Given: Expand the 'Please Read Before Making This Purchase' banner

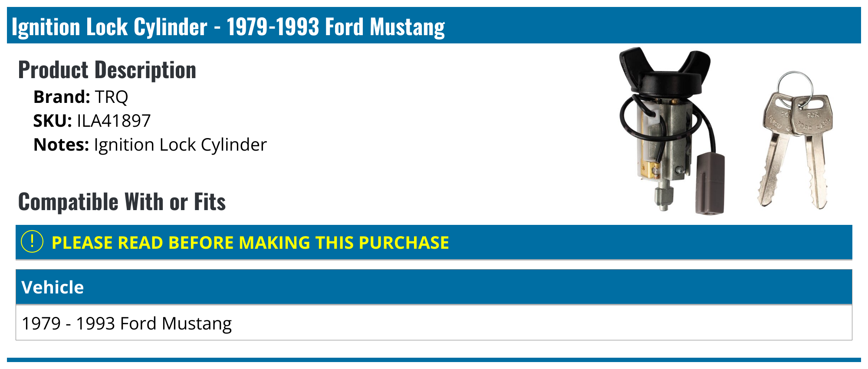Looking at the screenshot, I should click(250, 243).
